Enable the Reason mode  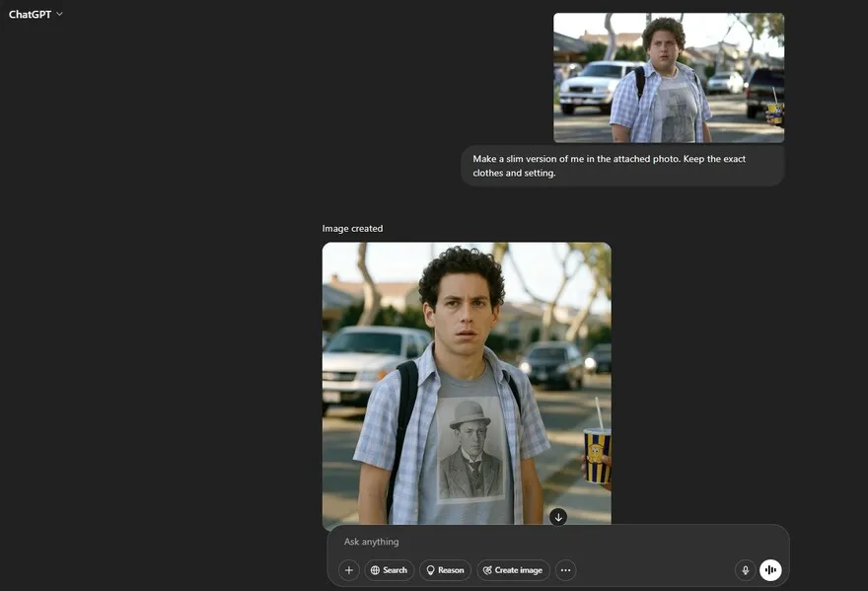click(x=445, y=570)
